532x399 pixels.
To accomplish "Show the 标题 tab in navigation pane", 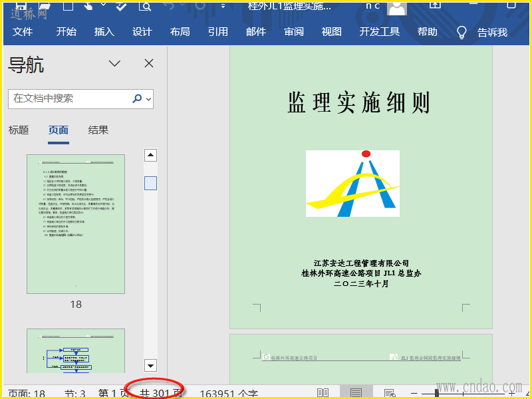I will 19,130.
